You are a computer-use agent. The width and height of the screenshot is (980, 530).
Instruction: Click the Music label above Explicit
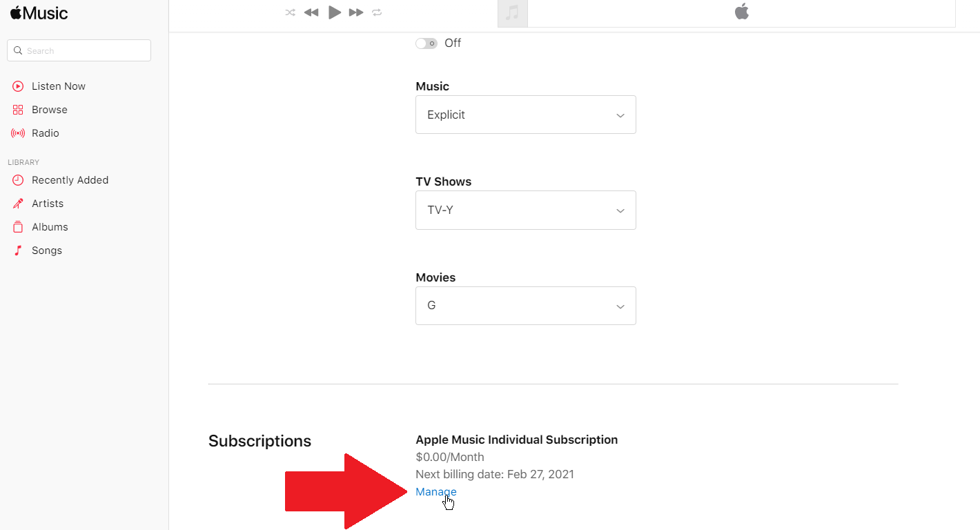pos(433,86)
